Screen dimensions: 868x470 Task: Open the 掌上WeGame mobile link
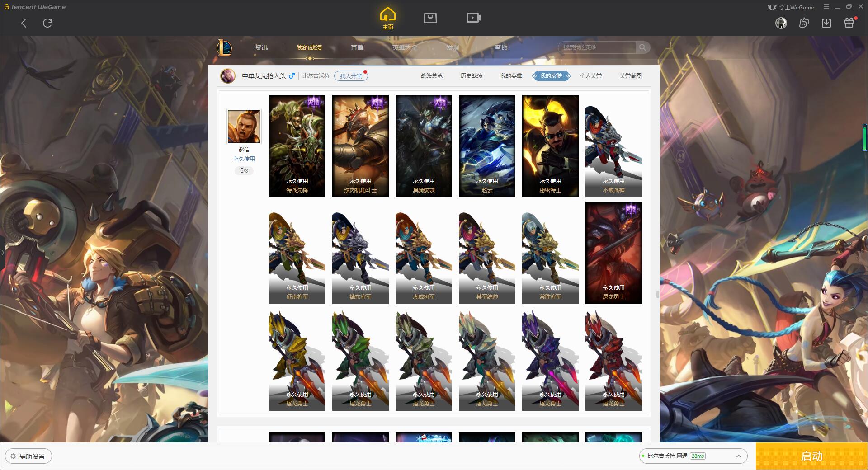(x=791, y=7)
